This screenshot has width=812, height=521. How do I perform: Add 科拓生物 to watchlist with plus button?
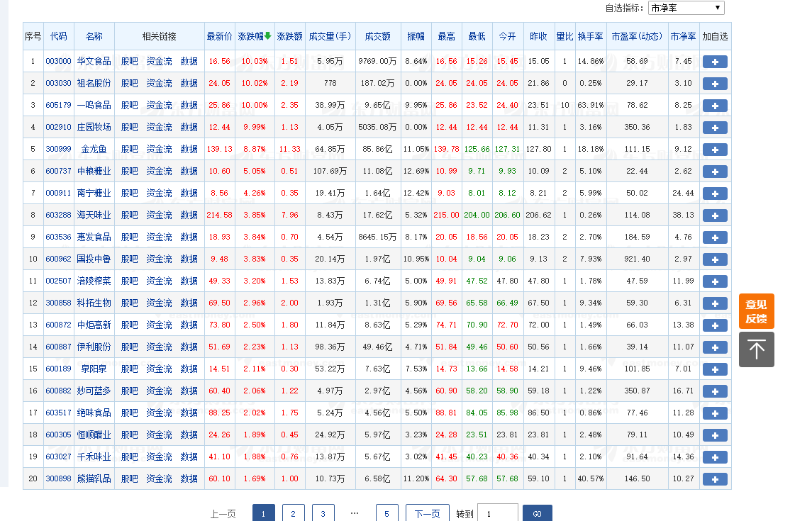(x=715, y=303)
